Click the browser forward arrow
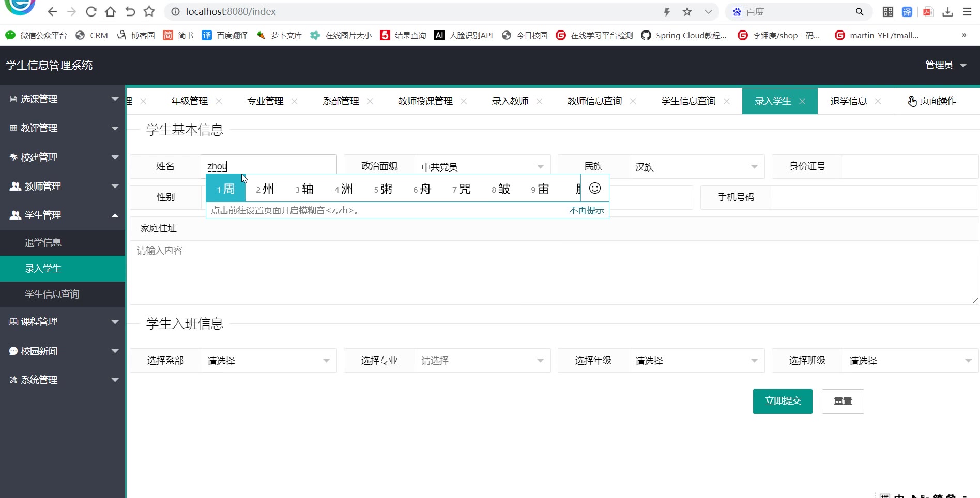 point(71,11)
